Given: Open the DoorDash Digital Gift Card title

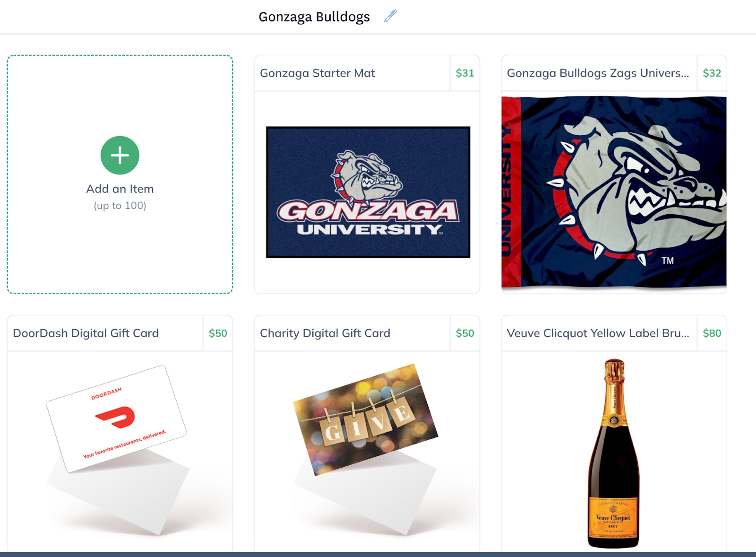Looking at the screenshot, I should point(86,333).
